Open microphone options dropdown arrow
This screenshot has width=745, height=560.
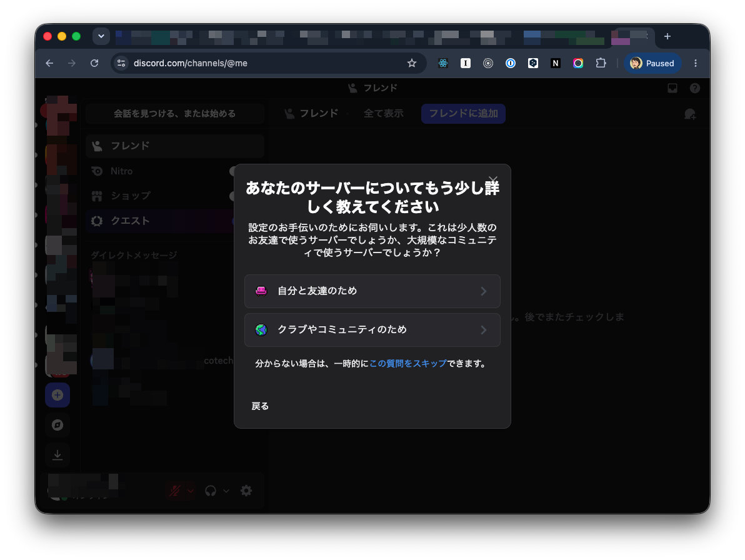point(191,491)
